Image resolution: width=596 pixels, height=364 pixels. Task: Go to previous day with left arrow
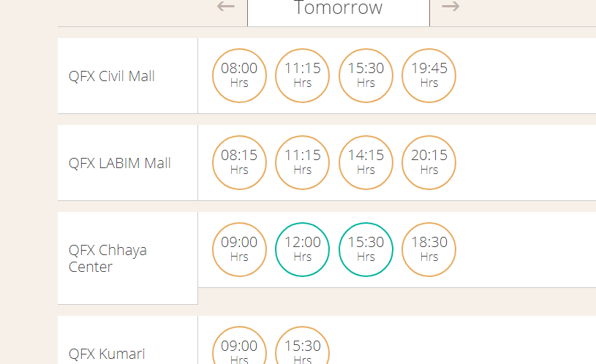[225, 6]
